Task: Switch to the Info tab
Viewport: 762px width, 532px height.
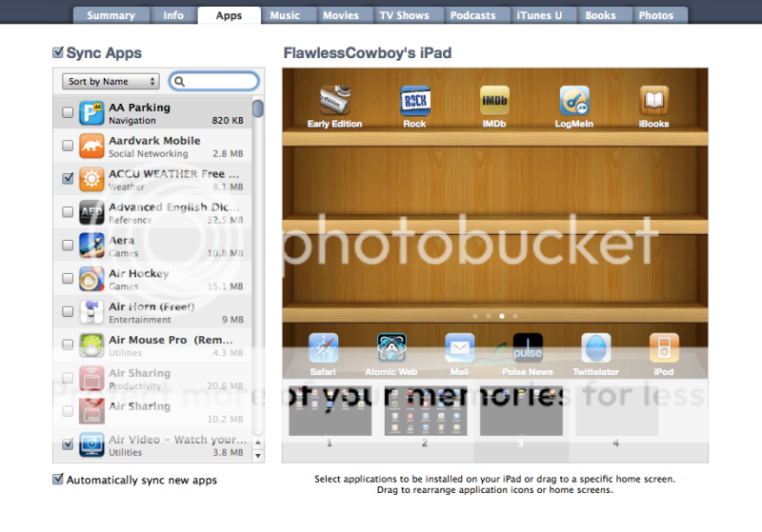Action: [173, 15]
